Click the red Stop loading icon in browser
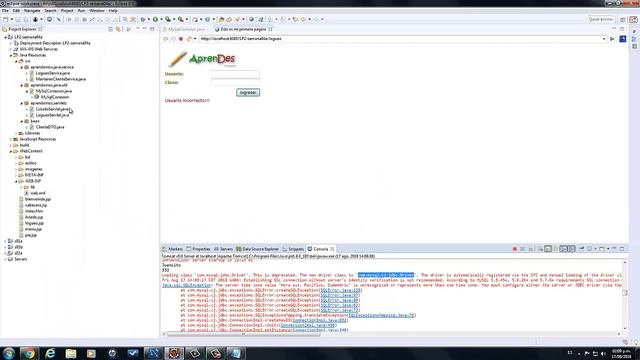Viewport: 640px width, 360px height. [x=181, y=39]
